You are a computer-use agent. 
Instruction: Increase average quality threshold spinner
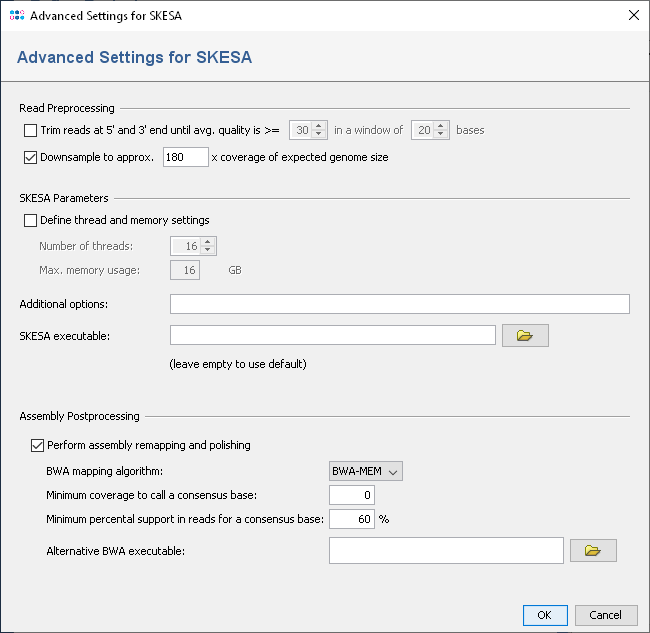click(320, 126)
